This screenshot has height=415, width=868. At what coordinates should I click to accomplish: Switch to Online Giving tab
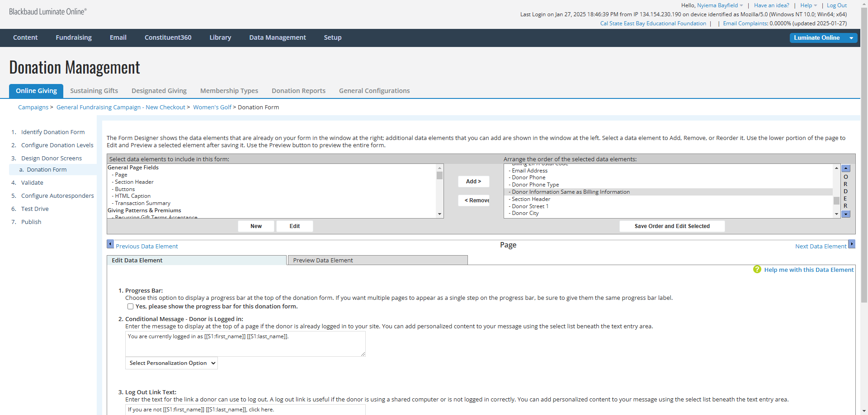coord(36,91)
